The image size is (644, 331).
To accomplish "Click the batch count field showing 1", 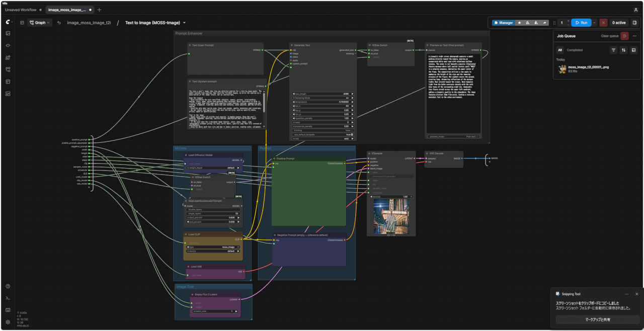I will tap(561, 23).
